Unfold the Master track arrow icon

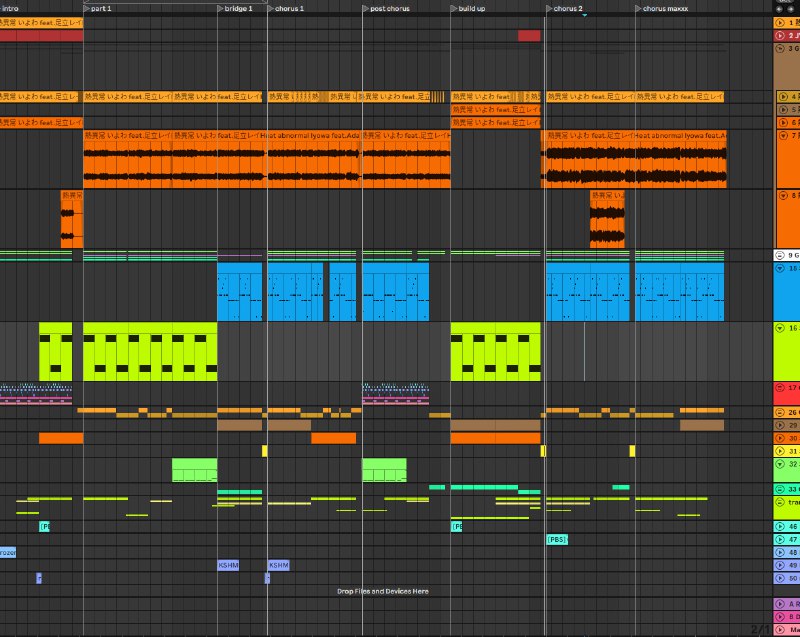780,630
